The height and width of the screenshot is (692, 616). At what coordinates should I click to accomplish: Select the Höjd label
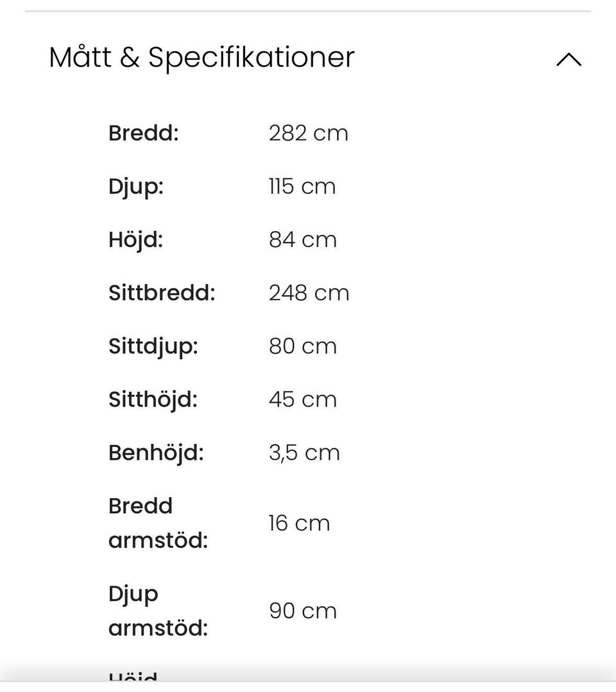tap(136, 241)
